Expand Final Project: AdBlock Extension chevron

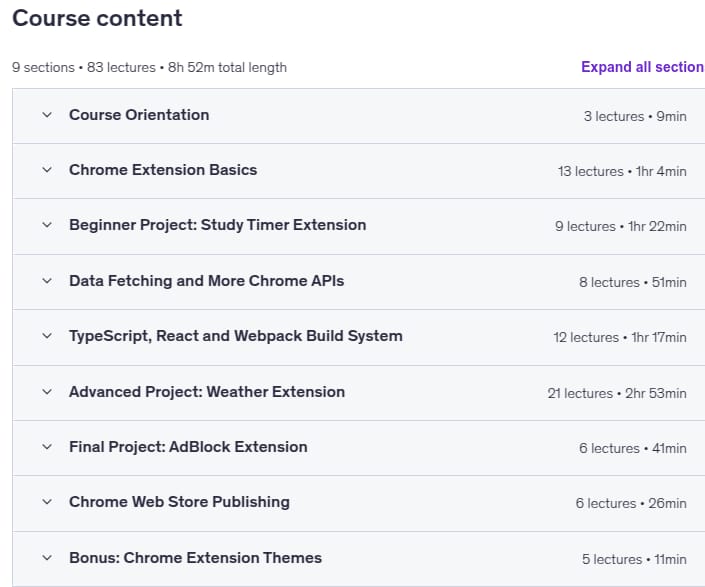(47, 447)
